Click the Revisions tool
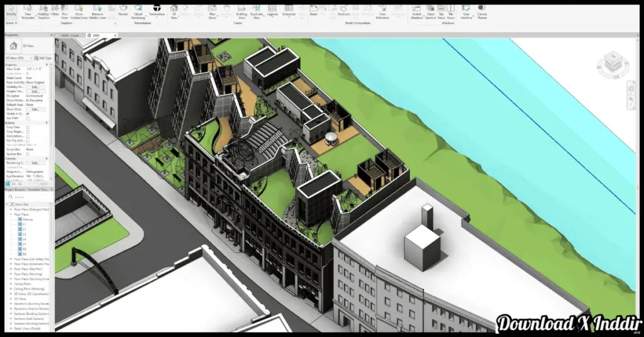 pos(344,11)
